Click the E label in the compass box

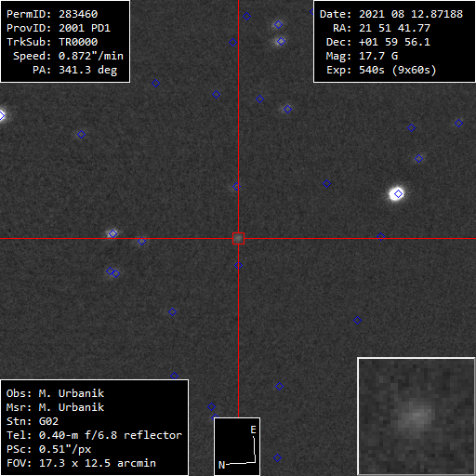tap(253, 430)
